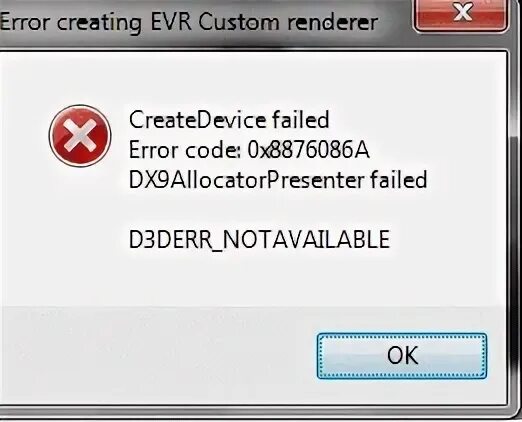Click the word "failed" after CreateDevice
Image resolution: width=522 pixels, height=422 pixels.
301,120
